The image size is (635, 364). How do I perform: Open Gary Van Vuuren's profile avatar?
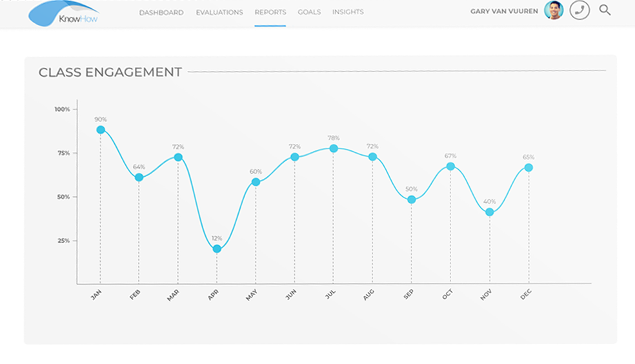click(553, 10)
